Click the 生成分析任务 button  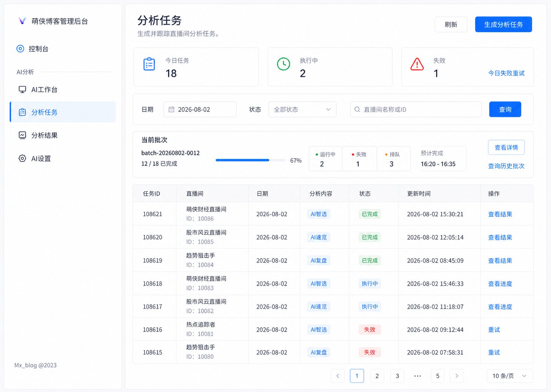coord(504,24)
